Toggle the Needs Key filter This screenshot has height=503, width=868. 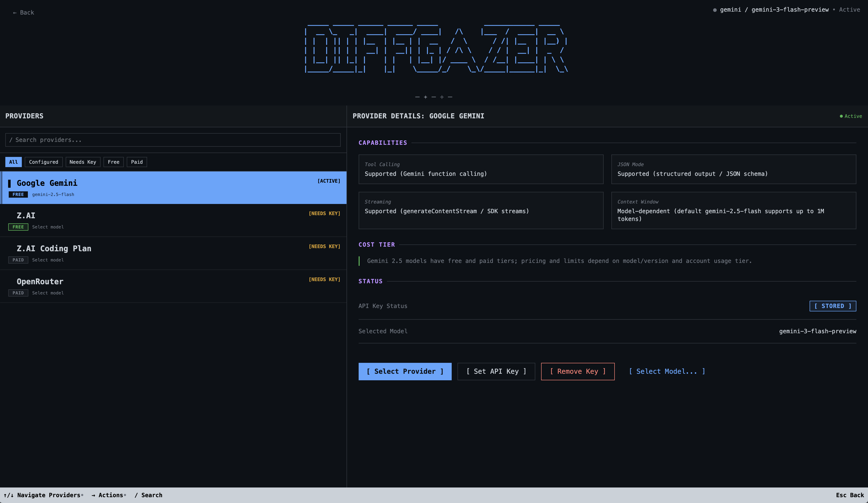(83, 162)
